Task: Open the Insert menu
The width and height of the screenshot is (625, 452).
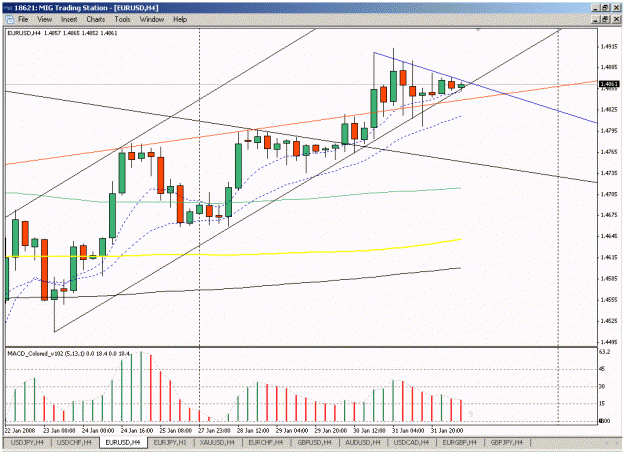Action: [69, 19]
